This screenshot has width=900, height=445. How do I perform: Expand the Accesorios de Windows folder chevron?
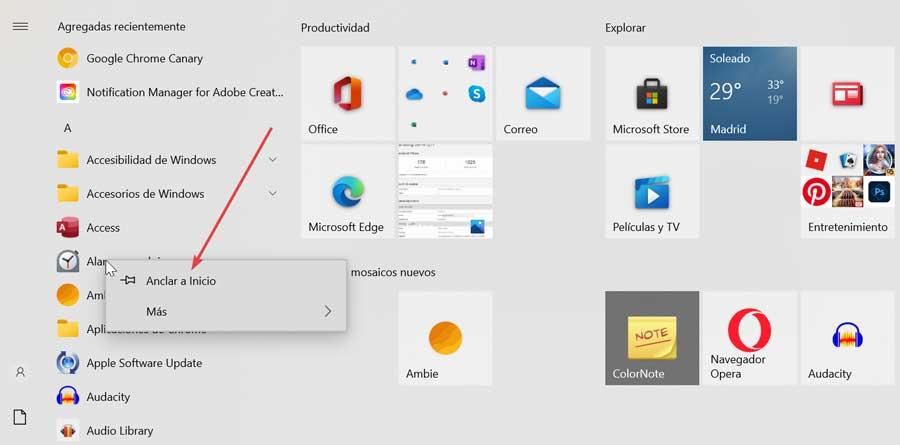273,194
